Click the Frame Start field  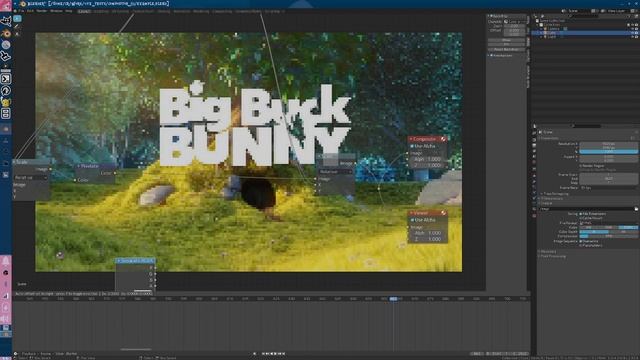point(609,174)
